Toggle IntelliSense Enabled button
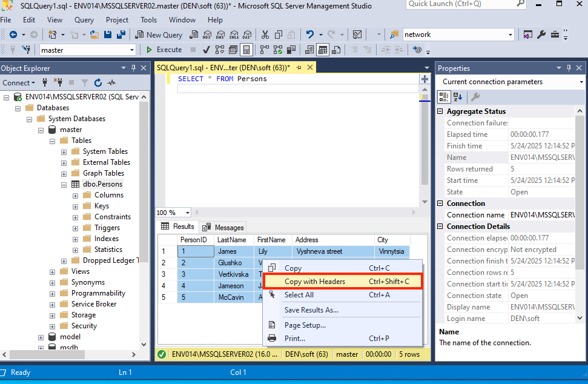Screen dimensions: 588x384 pos(246,50)
